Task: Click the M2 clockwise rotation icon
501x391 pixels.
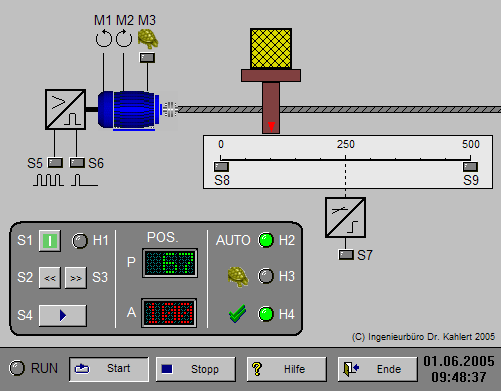Action: pyautogui.click(x=124, y=38)
